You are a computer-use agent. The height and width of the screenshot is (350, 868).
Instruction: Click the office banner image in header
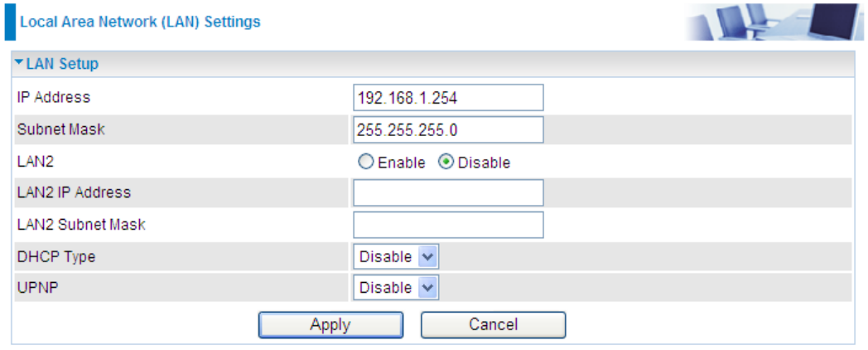(x=774, y=22)
